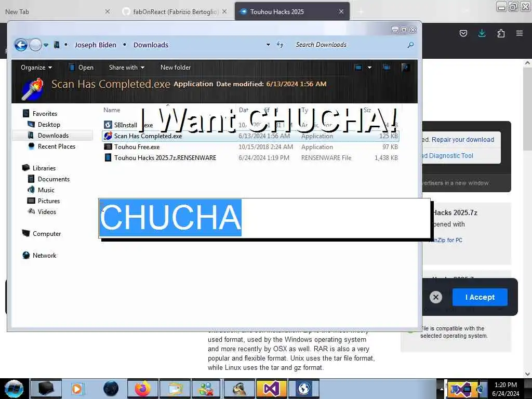
Task: Sort files by the Name column header
Action: point(112,110)
